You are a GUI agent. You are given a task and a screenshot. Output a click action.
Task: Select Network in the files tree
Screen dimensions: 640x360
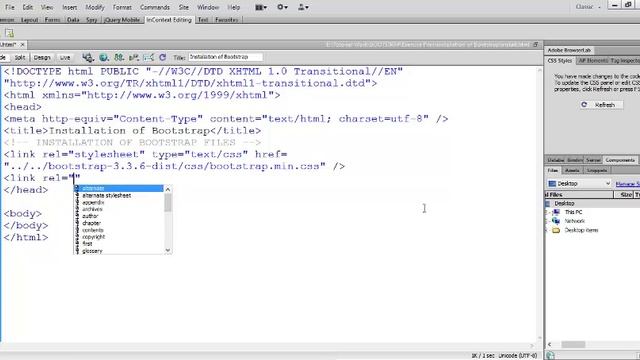(x=574, y=221)
